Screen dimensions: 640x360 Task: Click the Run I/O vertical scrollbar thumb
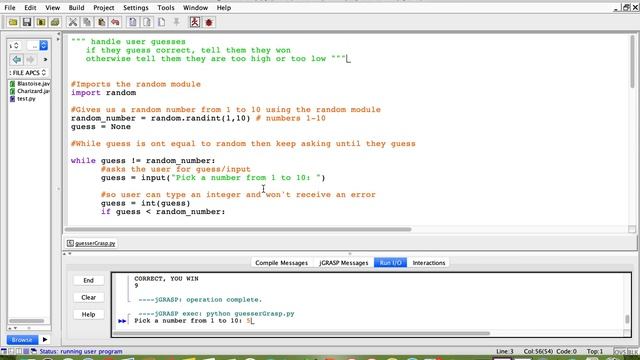point(627,319)
